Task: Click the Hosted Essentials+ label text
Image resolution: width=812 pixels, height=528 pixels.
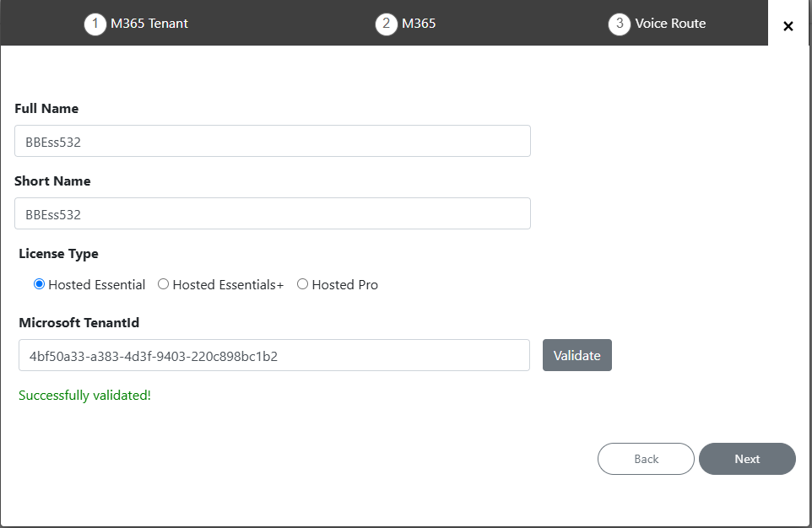Action: 229,285
